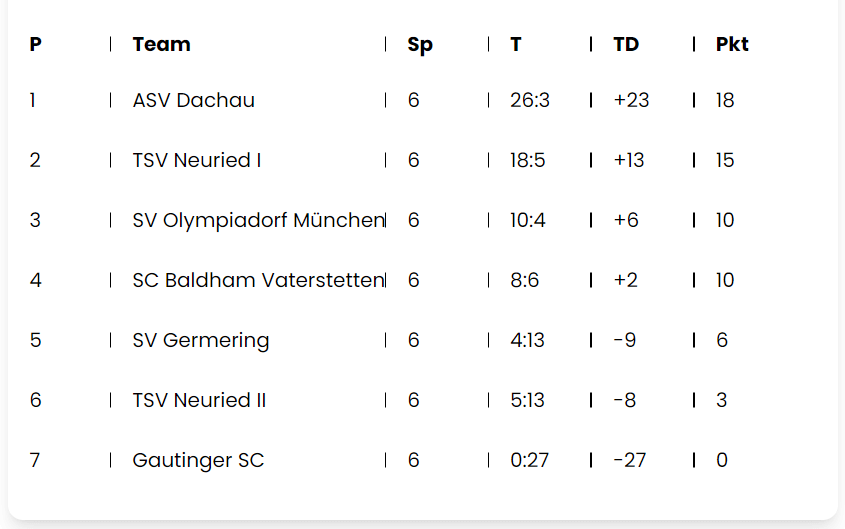Image resolution: width=845 pixels, height=529 pixels.
Task: Select team SV Germering
Action: 200,341
